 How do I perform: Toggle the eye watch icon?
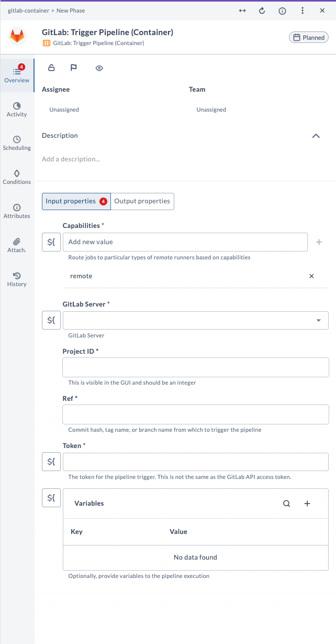pos(99,68)
